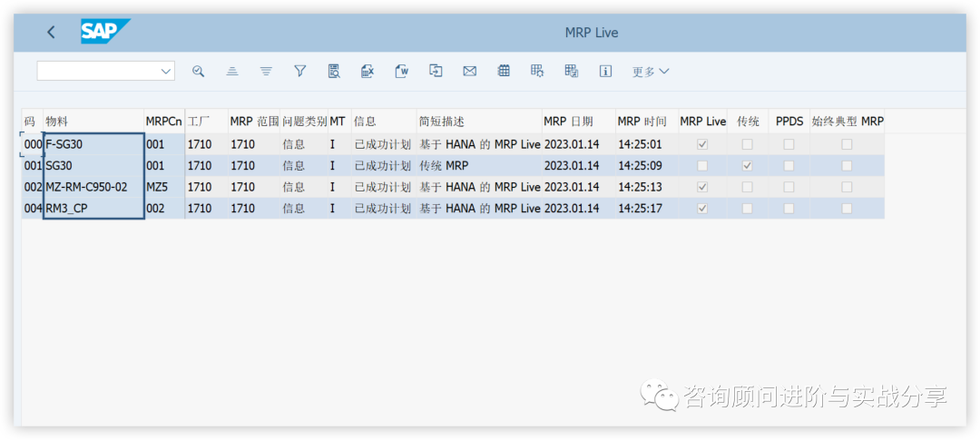Open the command field dropdown
Image resolution: width=980 pixels, height=440 pixels.
(x=166, y=72)
